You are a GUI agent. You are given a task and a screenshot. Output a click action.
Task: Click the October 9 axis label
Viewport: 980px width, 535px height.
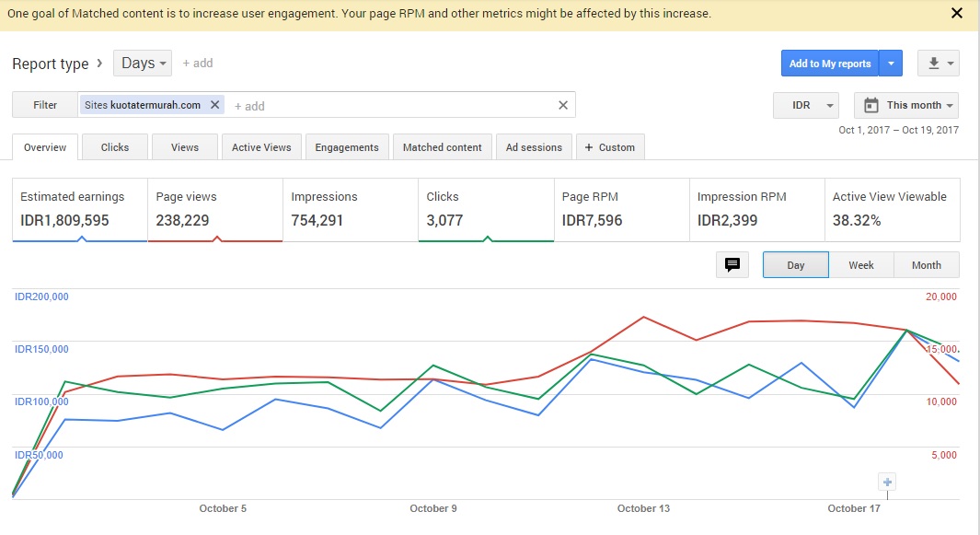click(433, 508)
